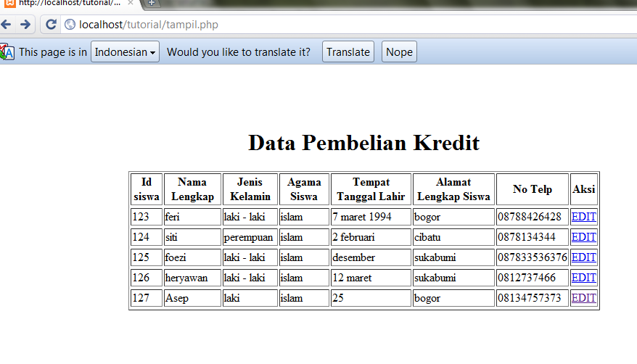Image resolution: width=637 pixels, height=364 pixels.
Task: Click EDIT link in feri's row
Action: click(x=584, y=217)
